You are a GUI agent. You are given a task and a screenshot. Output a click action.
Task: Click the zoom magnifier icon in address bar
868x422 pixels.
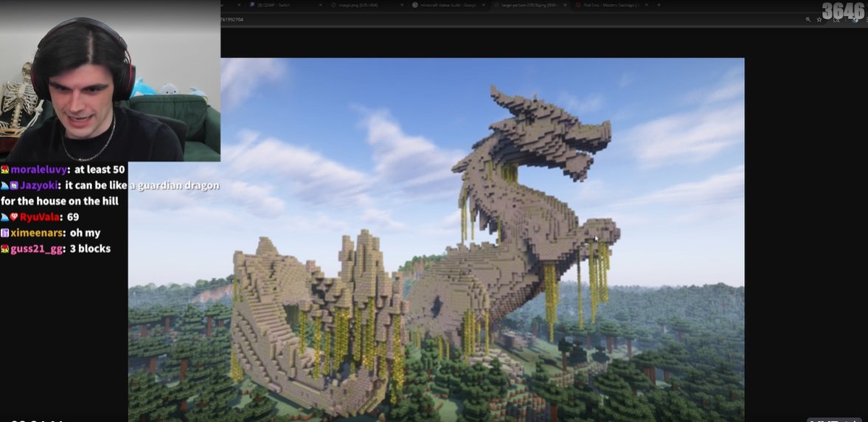click(x=808, y=19)
